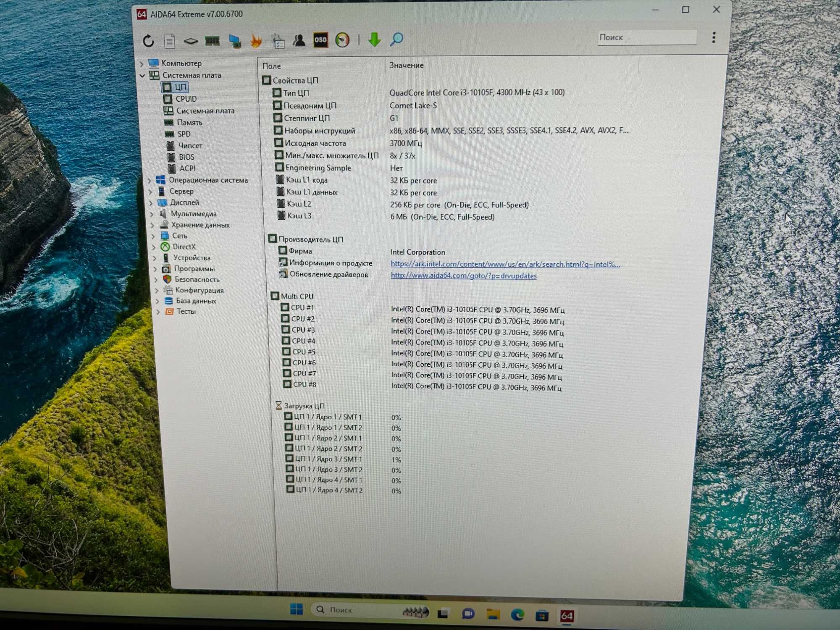Click the AIDA64 taskbar icon

[567, 617]
